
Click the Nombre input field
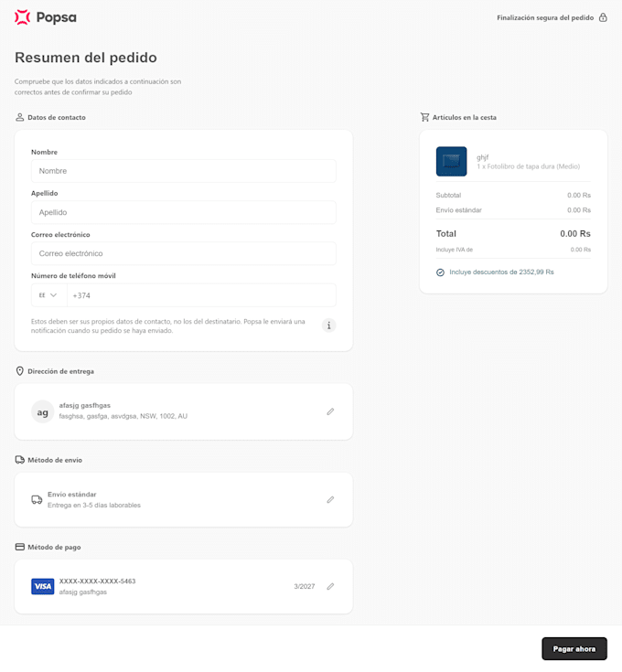coord(183,171)
